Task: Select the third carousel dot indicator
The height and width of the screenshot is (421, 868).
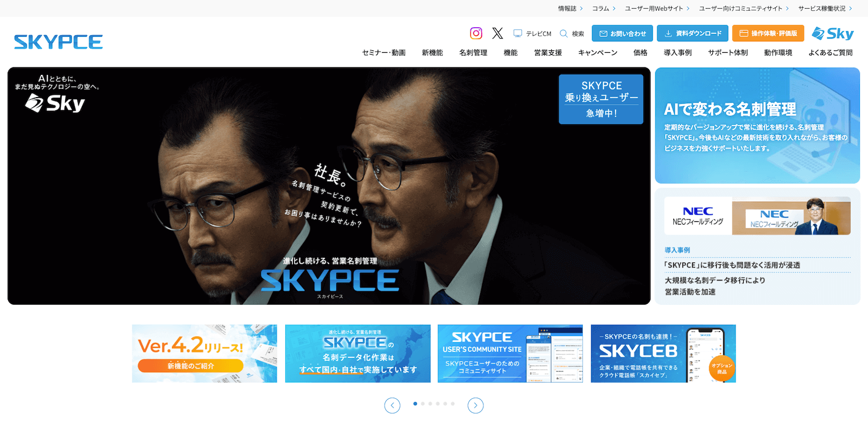Action: click(x=430, y=404)
